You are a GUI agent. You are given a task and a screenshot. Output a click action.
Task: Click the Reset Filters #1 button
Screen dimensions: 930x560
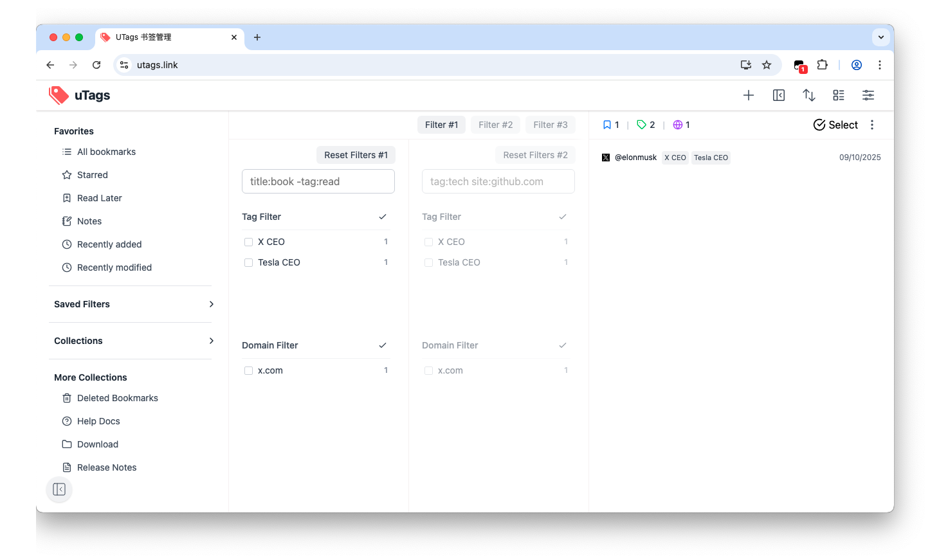click(x=356, y=155)
